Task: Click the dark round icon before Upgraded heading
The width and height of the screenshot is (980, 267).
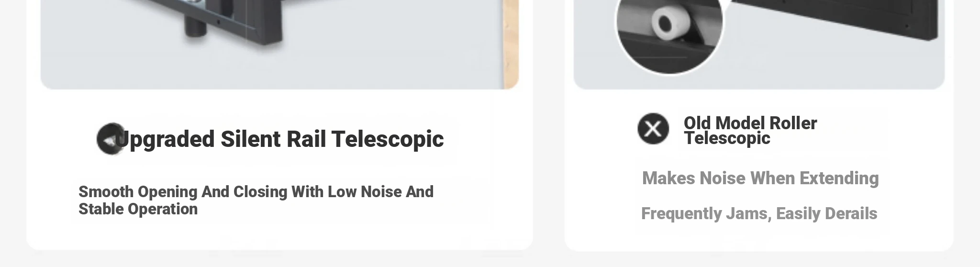Action: tap(110, 139)
